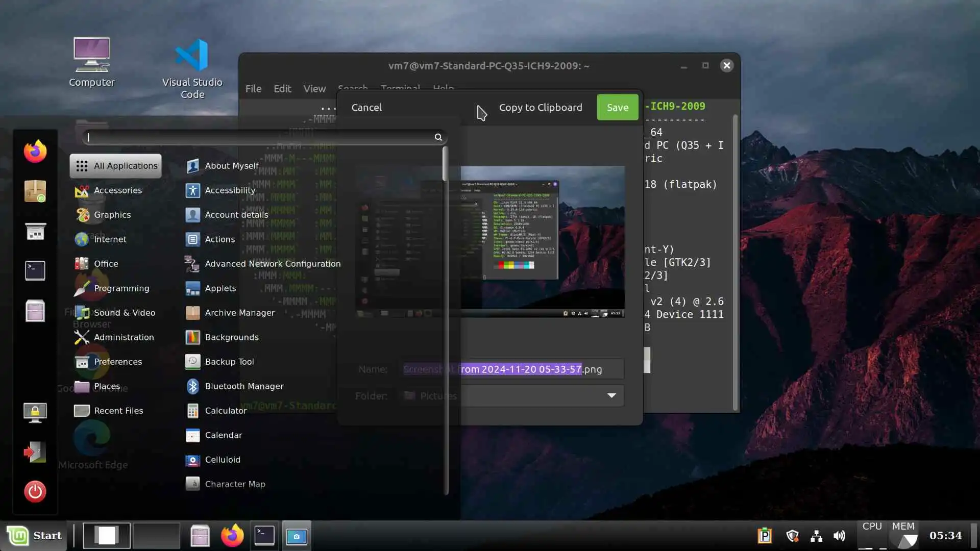
Task: Select the Programming category
Action: (x=121, y=288)
